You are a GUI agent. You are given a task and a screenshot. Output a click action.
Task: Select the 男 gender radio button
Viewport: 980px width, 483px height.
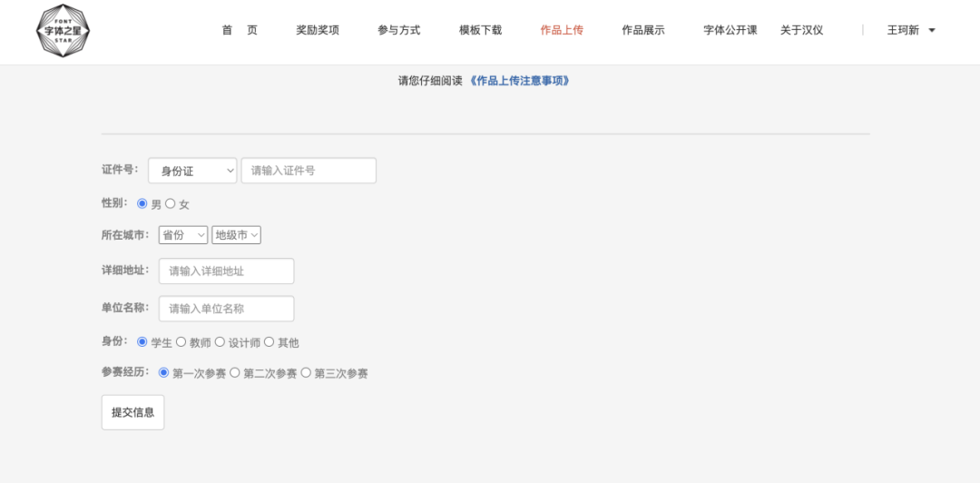(142, 204)
